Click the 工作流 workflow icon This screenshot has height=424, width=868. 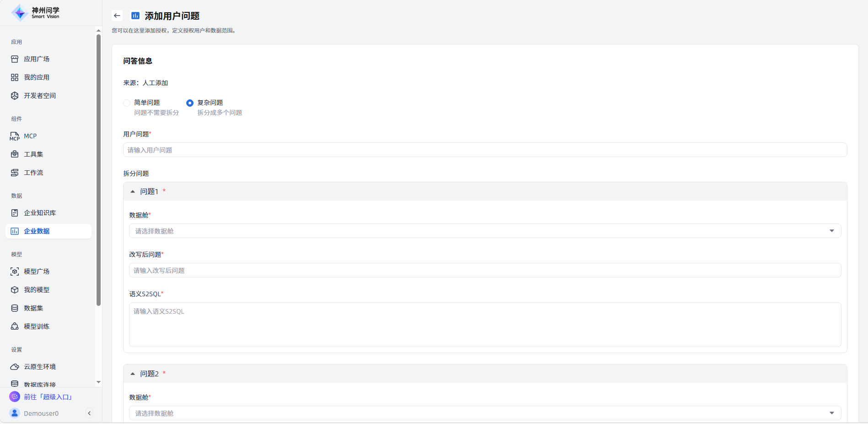point(15,173)
